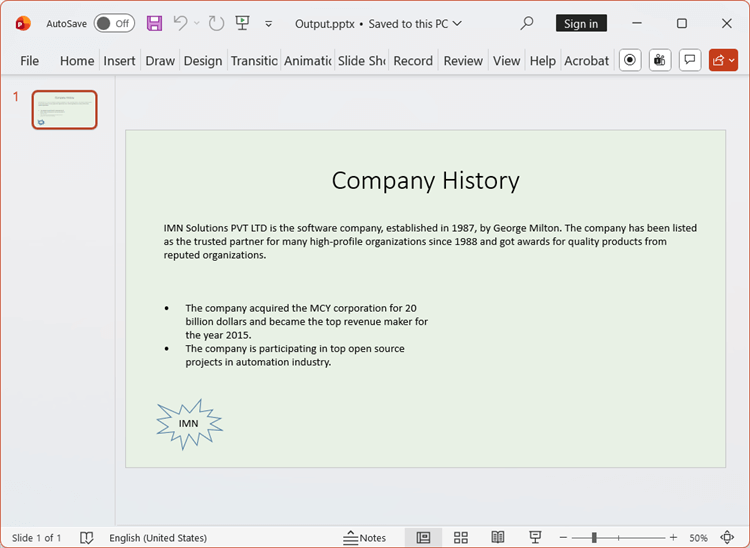Minimize the PowerPoint window

tap(637, 23)
